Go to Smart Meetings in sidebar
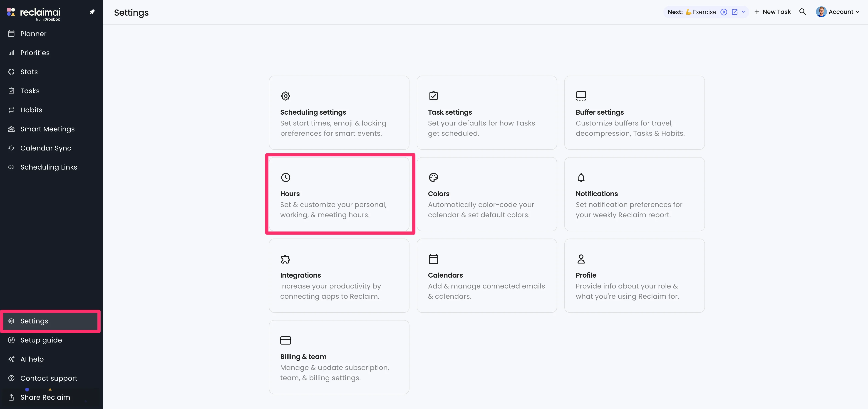 click(47, 129)
